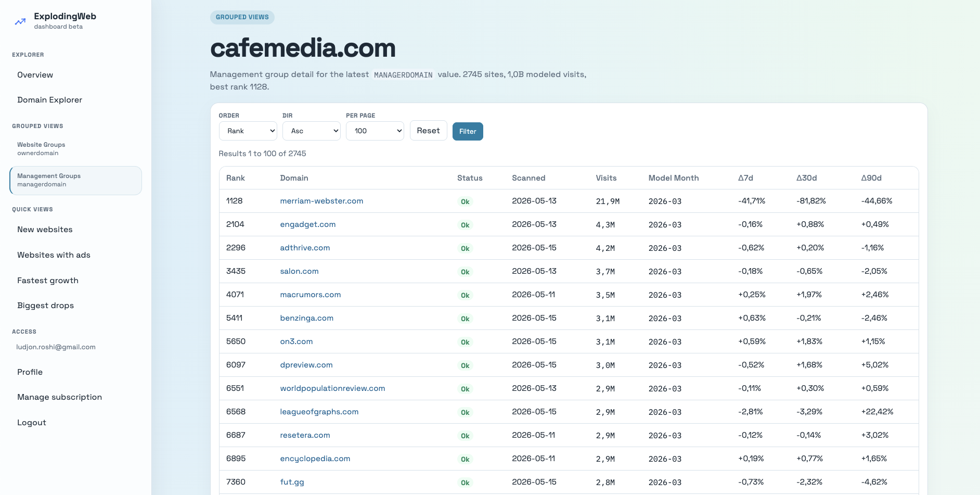This screenshot has width=980, height=495.
Task: Click rank value 1128 in the table
Action: click(x=235, y=201)
